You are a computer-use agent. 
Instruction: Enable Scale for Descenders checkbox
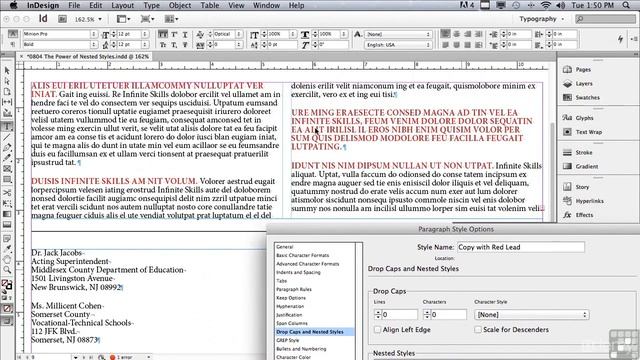(478, 329)
